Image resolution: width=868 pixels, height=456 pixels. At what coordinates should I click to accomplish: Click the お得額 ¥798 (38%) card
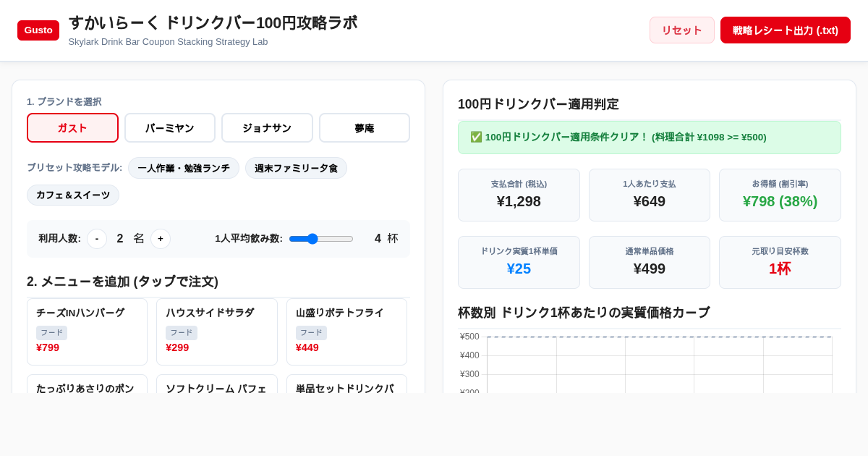(x=780, y=195)
